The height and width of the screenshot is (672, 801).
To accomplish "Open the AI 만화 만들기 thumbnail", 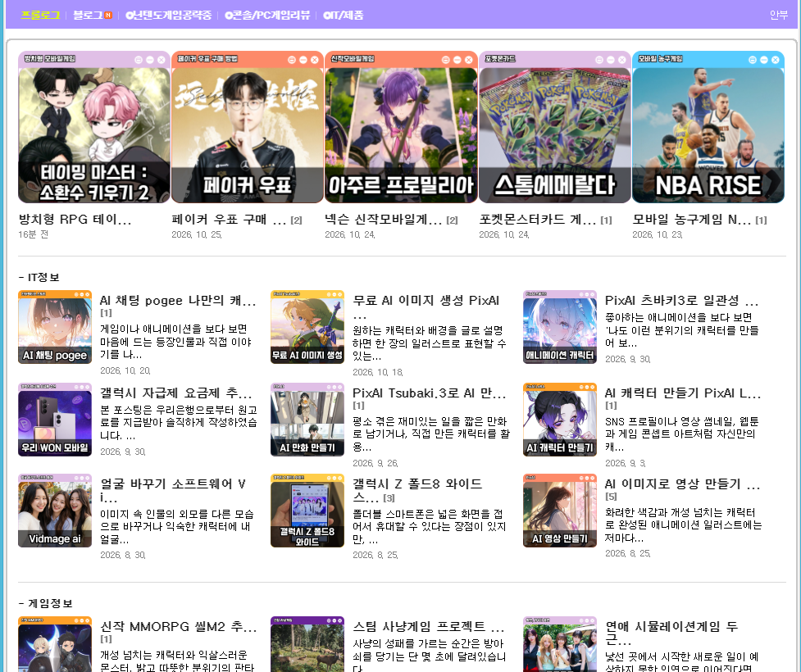I will 307,420.
